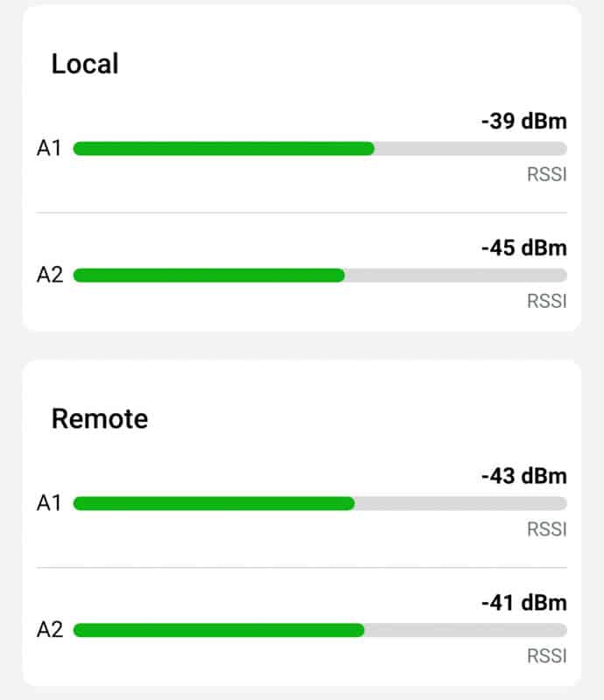Select the -41 dBm reading

524,603
